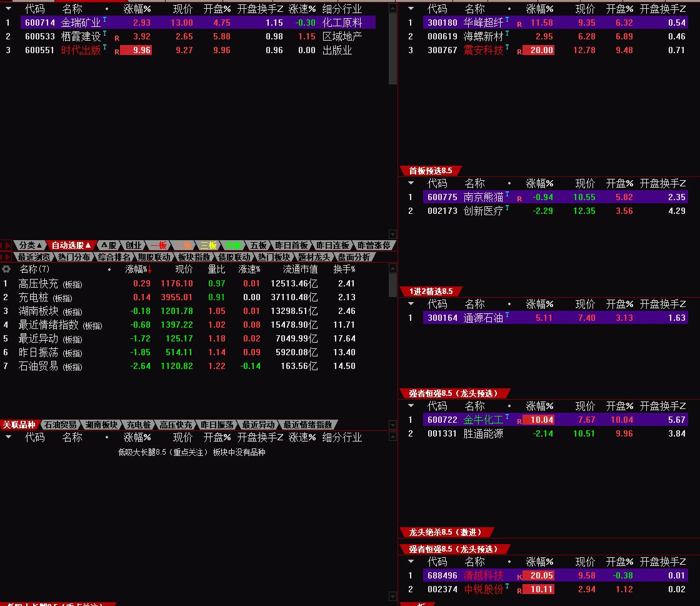Click the T marker next to 海螺新材

pyautogui.click(x=507, y=34)
